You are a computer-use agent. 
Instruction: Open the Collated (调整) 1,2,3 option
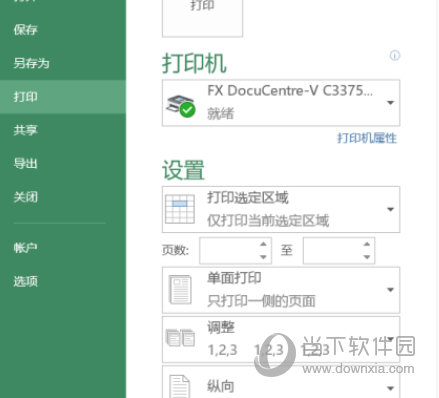281,339
